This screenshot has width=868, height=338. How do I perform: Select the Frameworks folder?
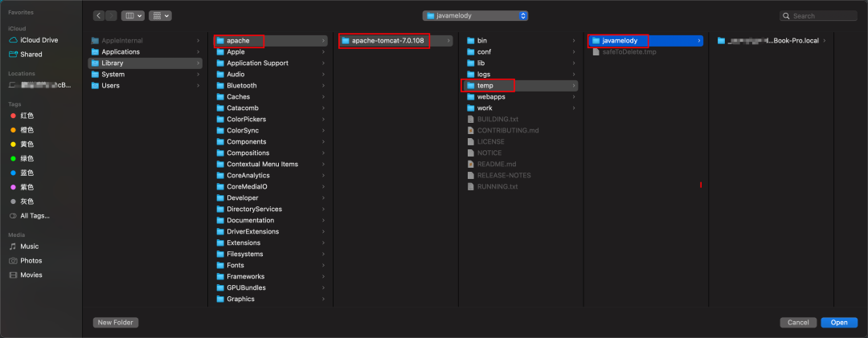point(270,277)
